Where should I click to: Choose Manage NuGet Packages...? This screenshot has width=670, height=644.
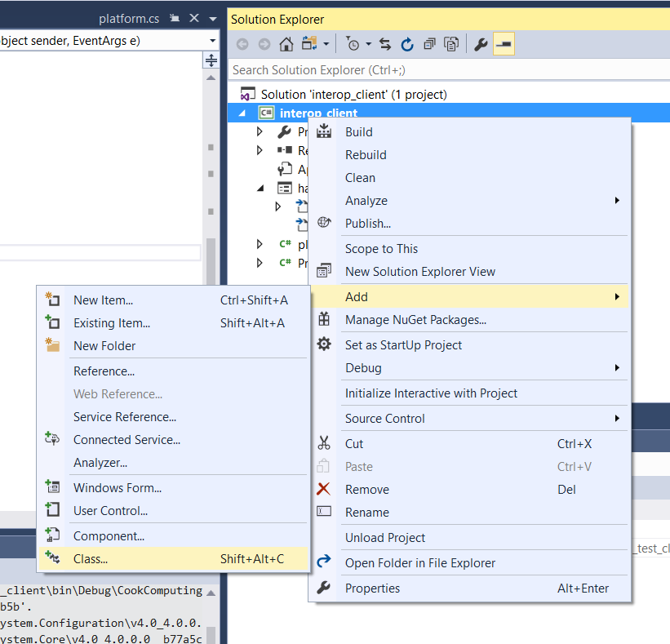pyautogui.click(x=469, y=320)
